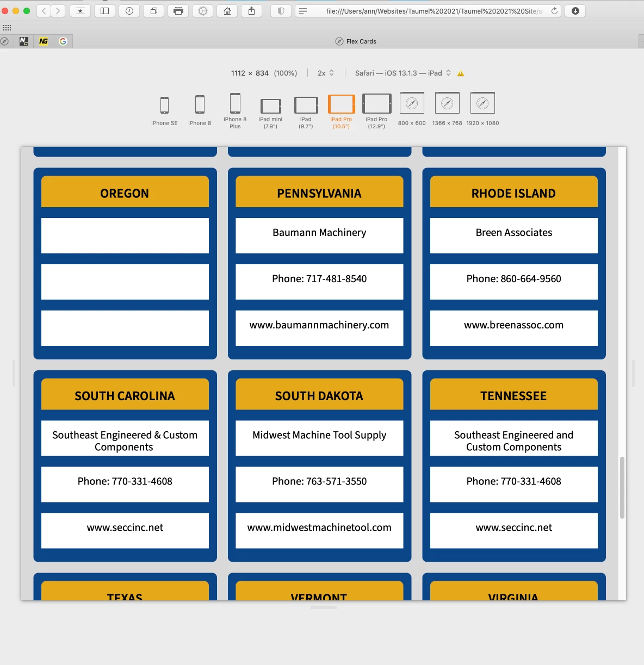Open the favorites grid dots icon
The image size is (644, 665).
click(x=7, y=28)
